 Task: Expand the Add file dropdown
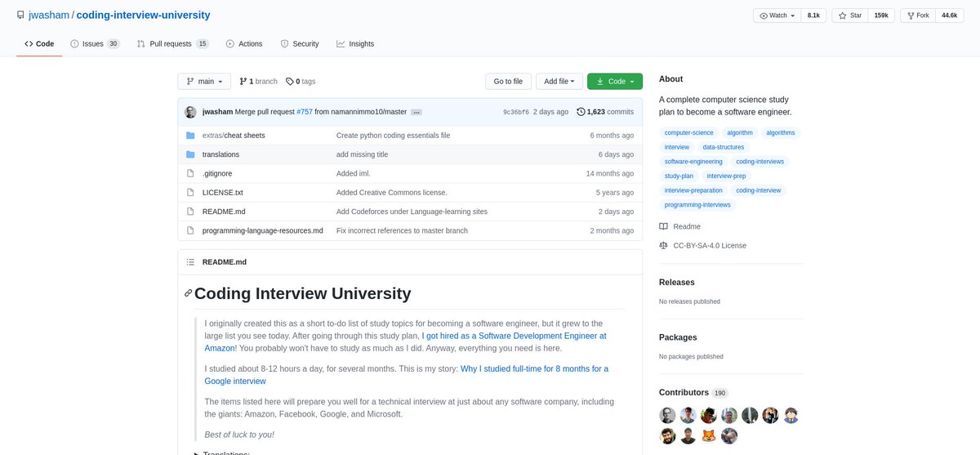tap(559, 81)
